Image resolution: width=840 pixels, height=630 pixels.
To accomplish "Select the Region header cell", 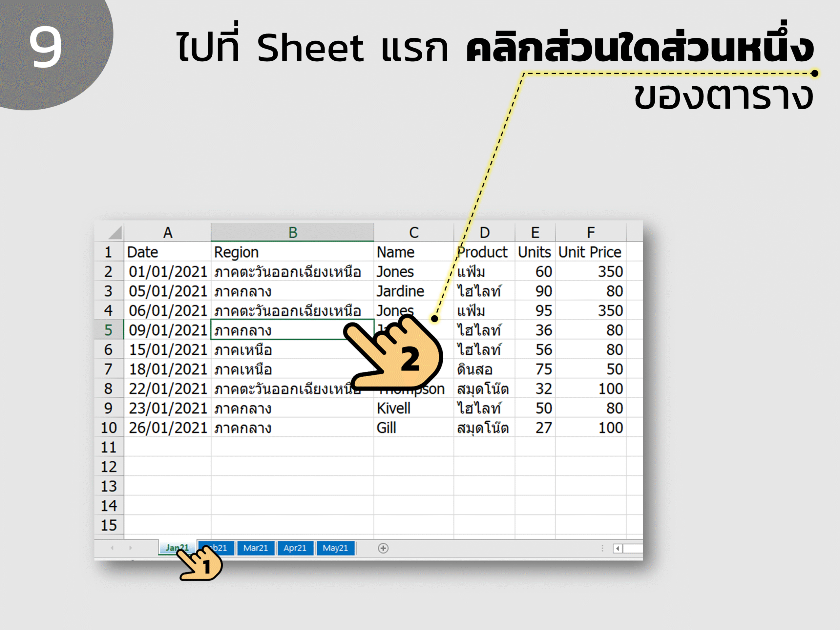I will [292, 252].
